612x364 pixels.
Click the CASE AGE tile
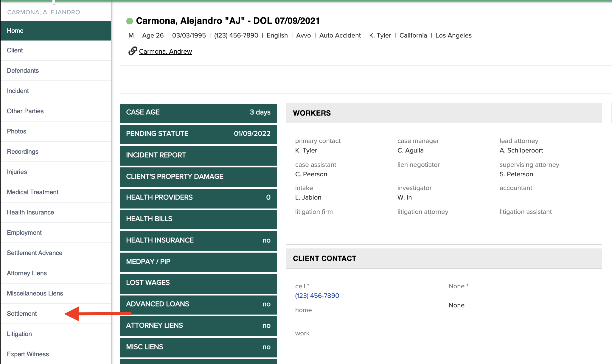(198, 113)
